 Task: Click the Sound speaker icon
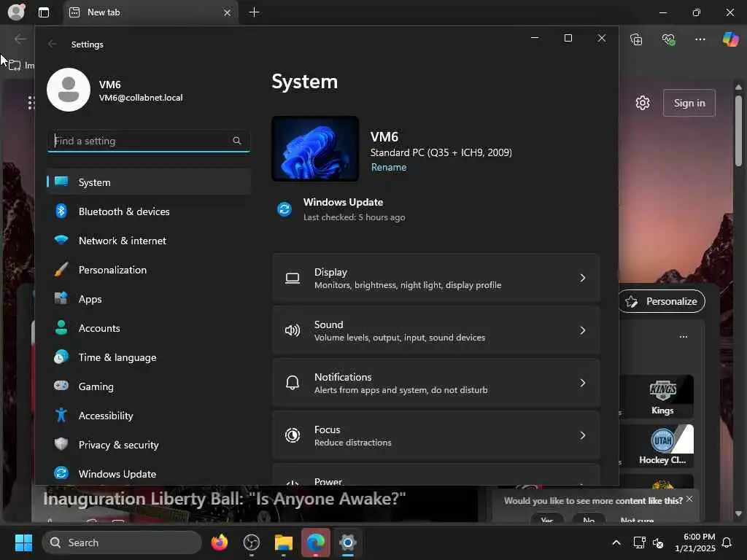[x=293, y=330]
